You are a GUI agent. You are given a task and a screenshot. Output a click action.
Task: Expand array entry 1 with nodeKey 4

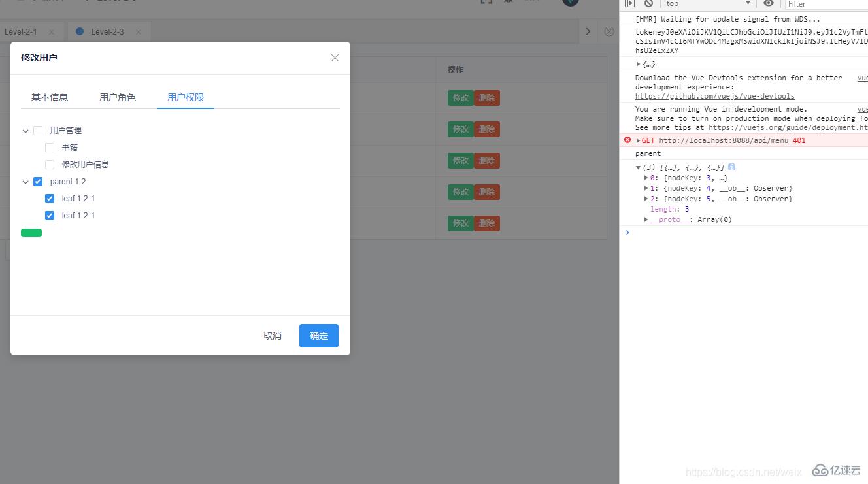point(646,188)
